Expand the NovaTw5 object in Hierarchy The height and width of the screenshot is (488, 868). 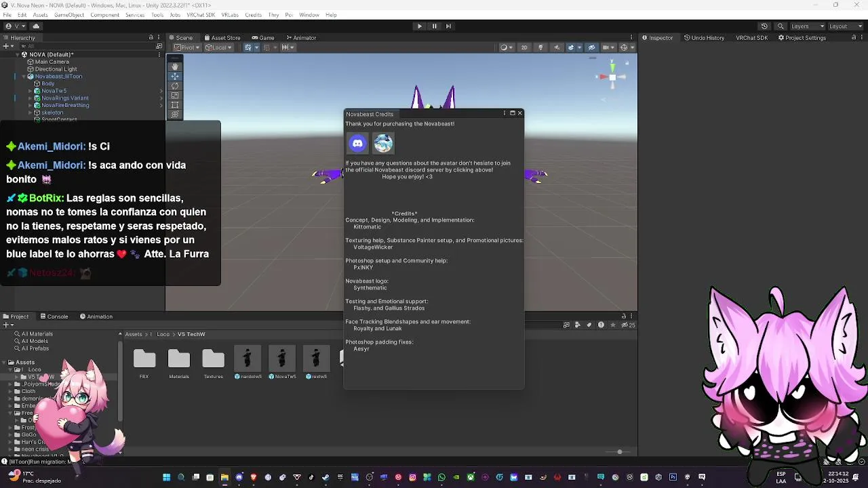click(x=31, y=91)
